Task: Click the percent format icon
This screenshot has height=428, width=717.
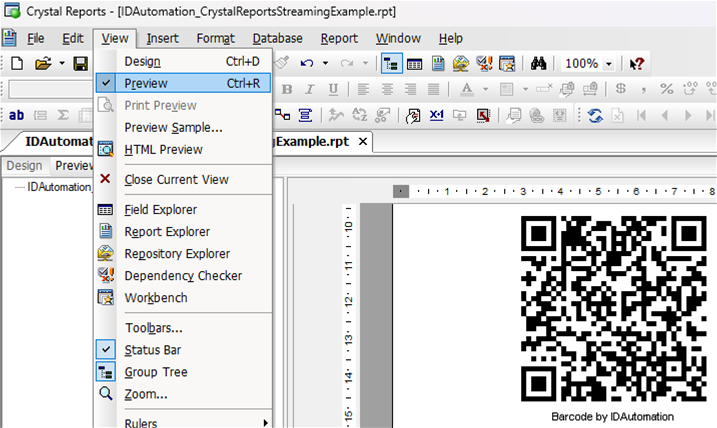Action: tap(666, 89)
